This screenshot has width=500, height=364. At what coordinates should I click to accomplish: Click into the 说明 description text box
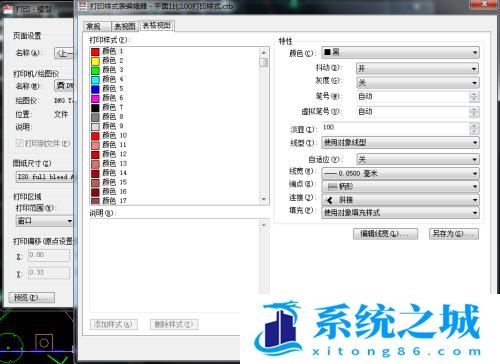(174, 265)
